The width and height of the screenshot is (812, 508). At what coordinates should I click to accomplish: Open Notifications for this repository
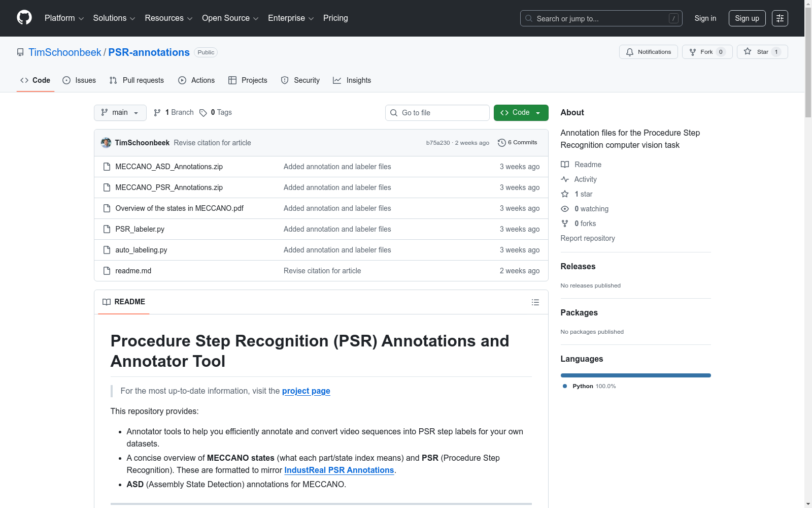pos(649,52)
